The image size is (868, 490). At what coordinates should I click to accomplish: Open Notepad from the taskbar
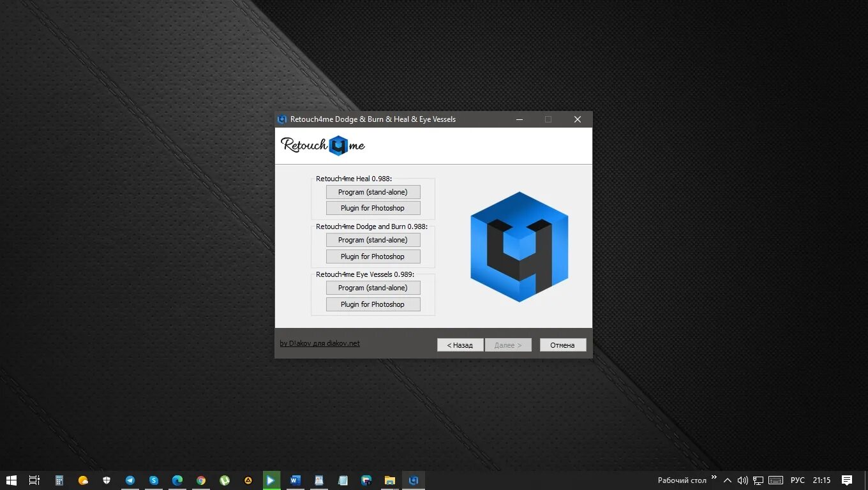(x=343, y=480)
